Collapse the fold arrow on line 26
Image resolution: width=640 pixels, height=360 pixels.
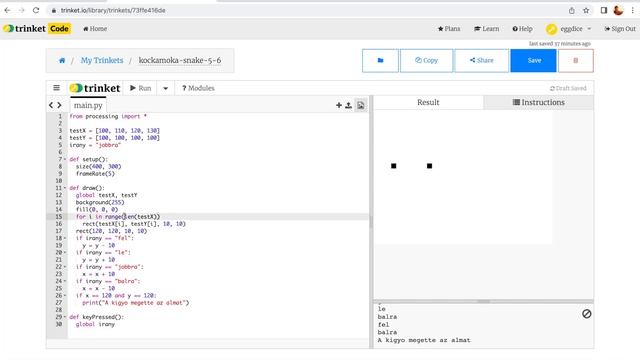coord(65,295)
